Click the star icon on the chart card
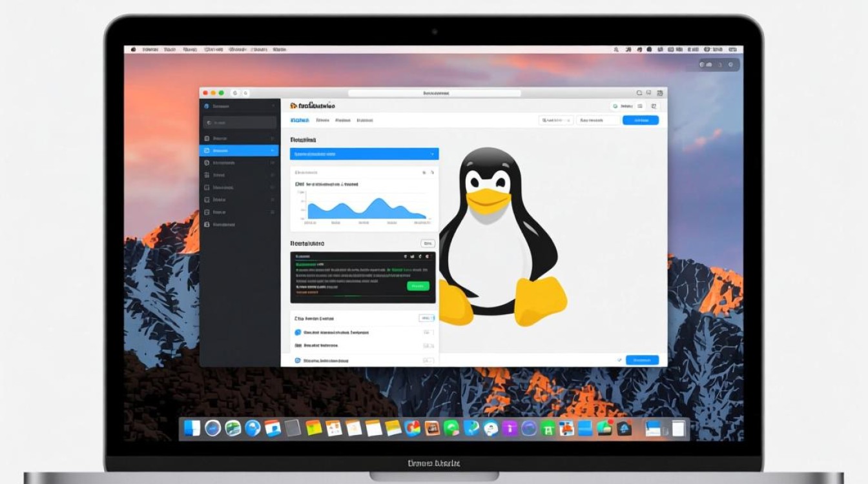The height and width of the screenshot is (484, 868). pyautogui.click(x=424, y=173)
